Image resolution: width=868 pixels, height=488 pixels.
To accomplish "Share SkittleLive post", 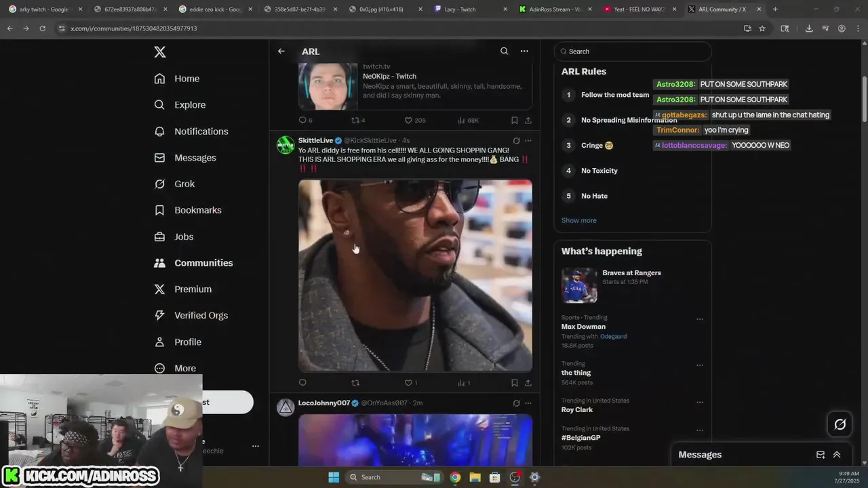I will coord(528,383).
